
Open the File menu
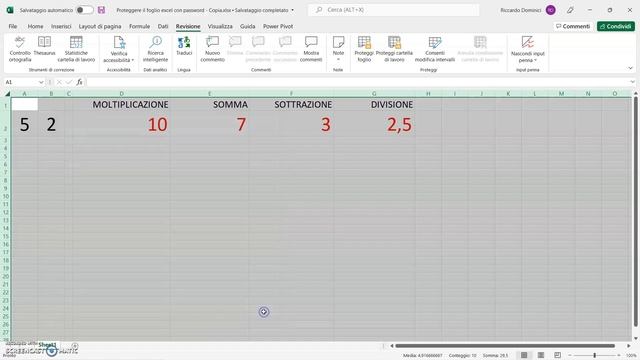point(13,26)
